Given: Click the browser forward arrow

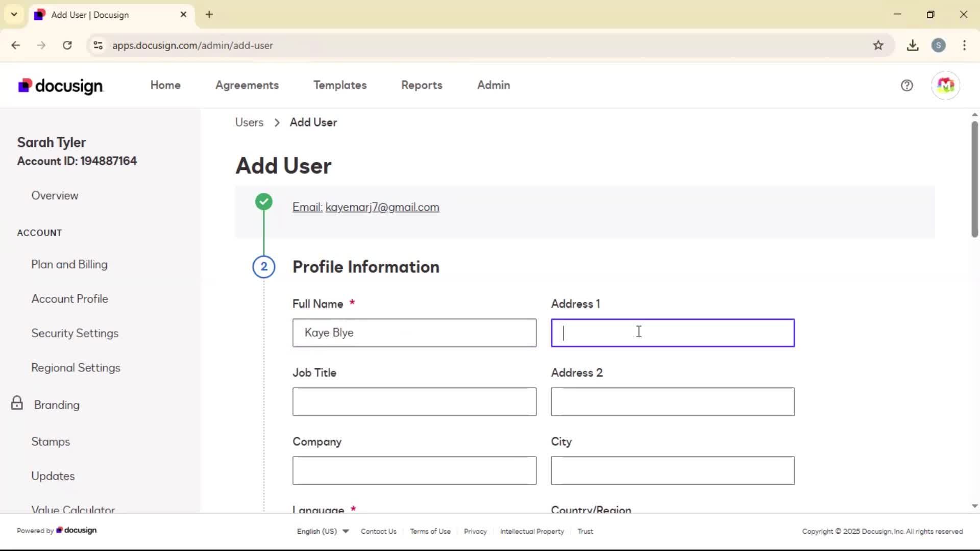Looking at the screenshot, I should pyautogui.click(x=41, y=45).
